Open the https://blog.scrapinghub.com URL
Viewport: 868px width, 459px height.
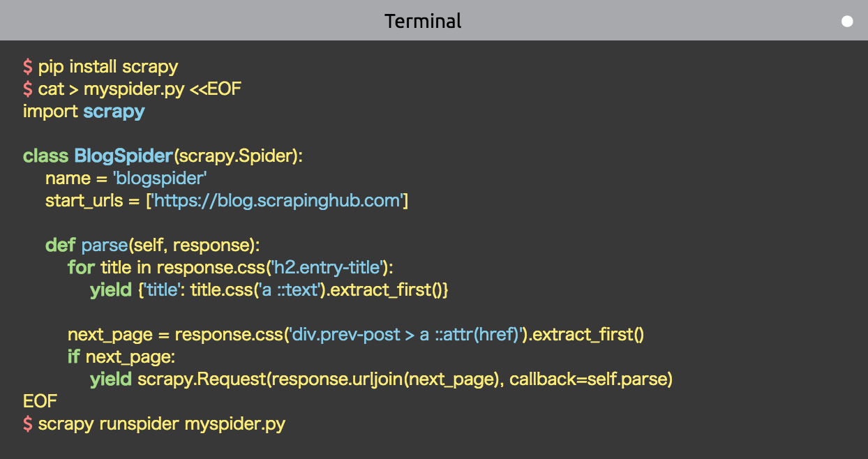tap(276, 201)
